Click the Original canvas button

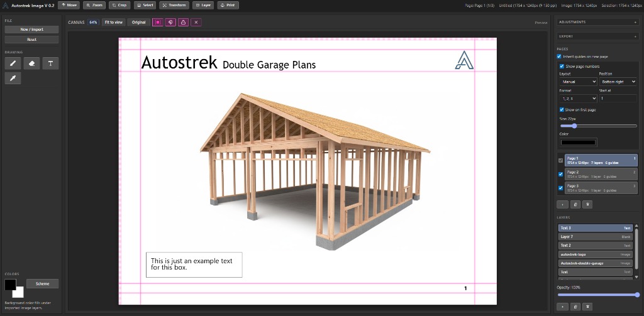tap(138, 22)
